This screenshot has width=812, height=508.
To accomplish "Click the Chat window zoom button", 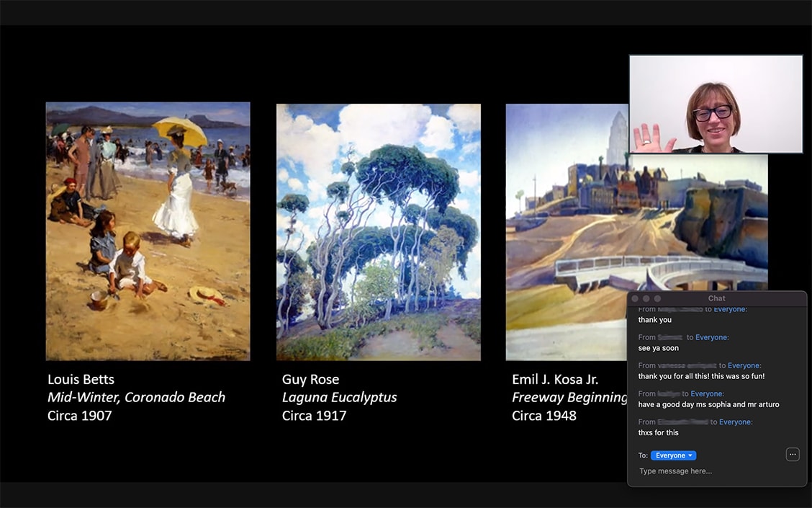I will coord(658,298).
